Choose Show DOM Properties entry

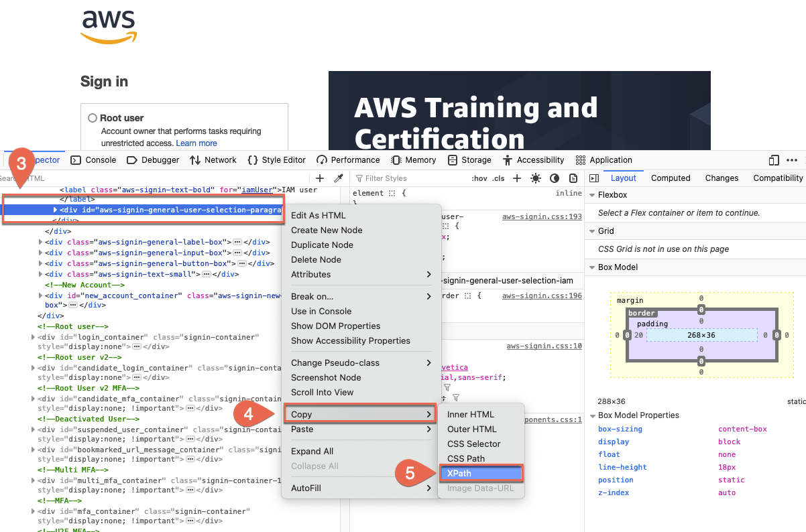coord(361,326)
